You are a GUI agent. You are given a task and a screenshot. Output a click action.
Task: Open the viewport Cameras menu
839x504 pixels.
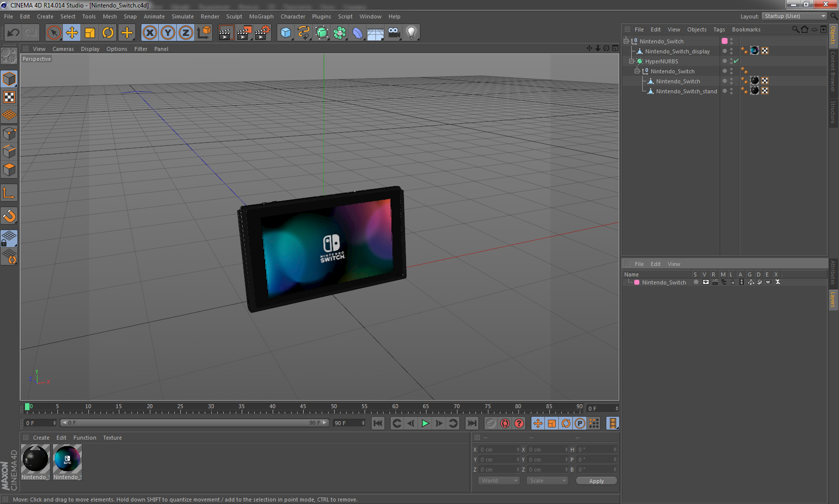pos(63,49)
